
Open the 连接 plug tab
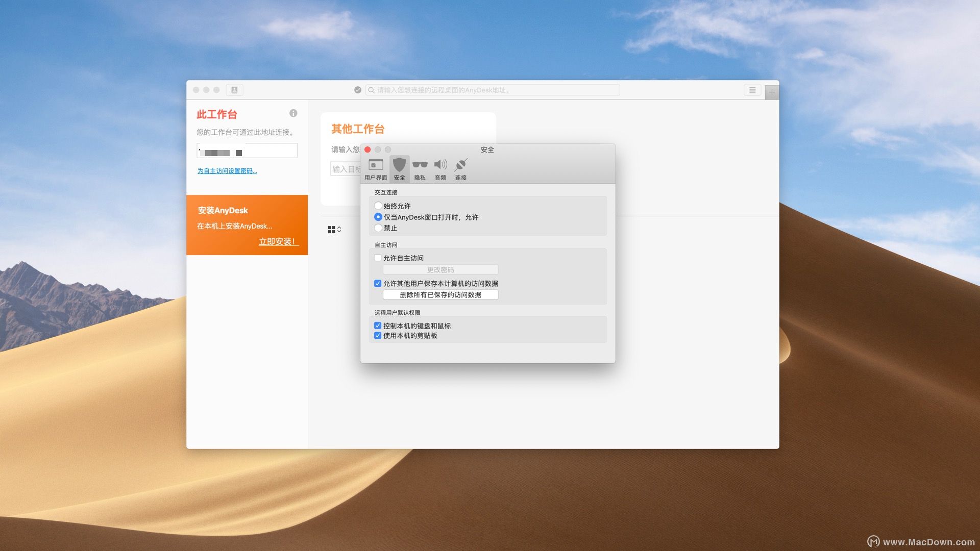click(460, 169)
